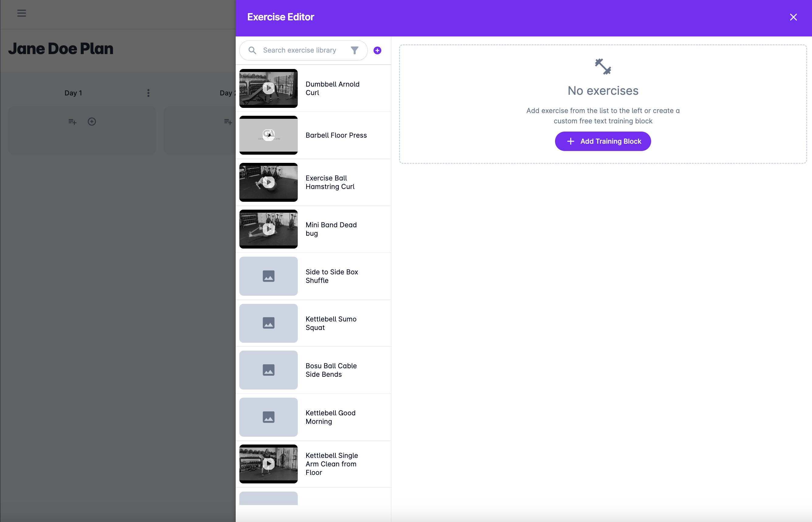Play the Dumbbell Arnold Curl video
Screen dimensions: 812x522
[x=268, y=88]
